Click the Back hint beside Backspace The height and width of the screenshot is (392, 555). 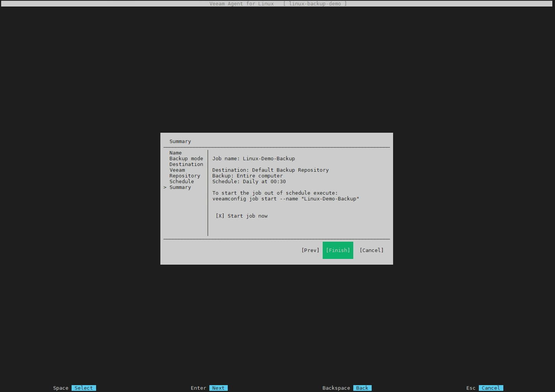(x=362, y=388)
